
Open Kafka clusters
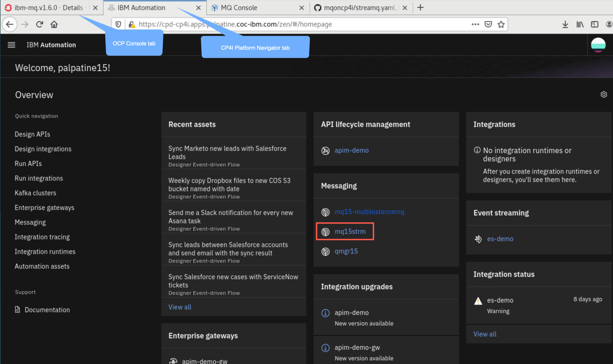[35, 193]
